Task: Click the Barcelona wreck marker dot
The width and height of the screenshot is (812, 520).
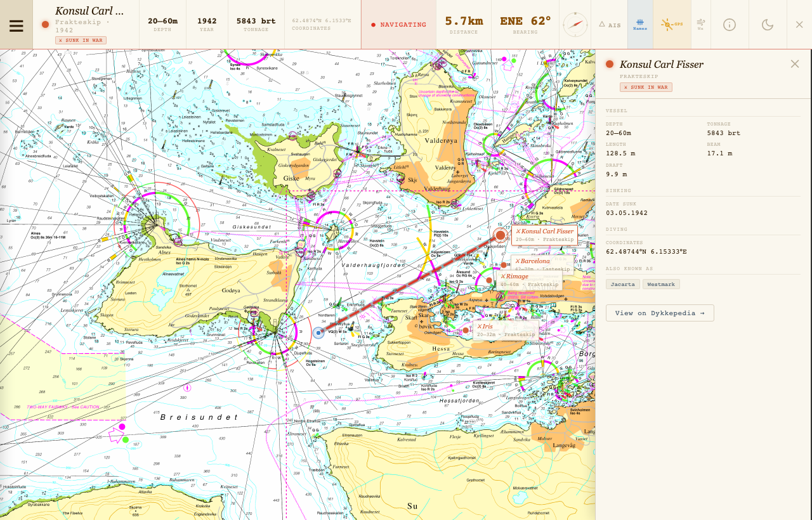Action: (x=504, y=265)
